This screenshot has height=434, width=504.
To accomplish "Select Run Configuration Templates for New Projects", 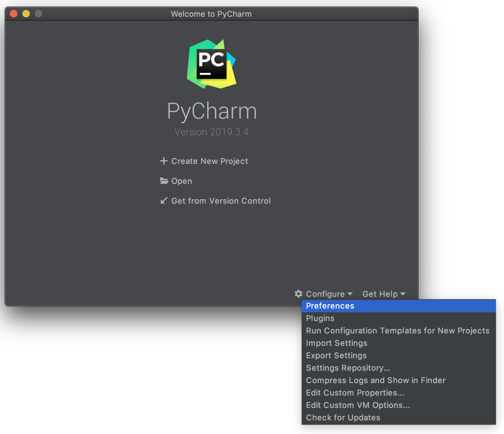I will coord(398,331).
